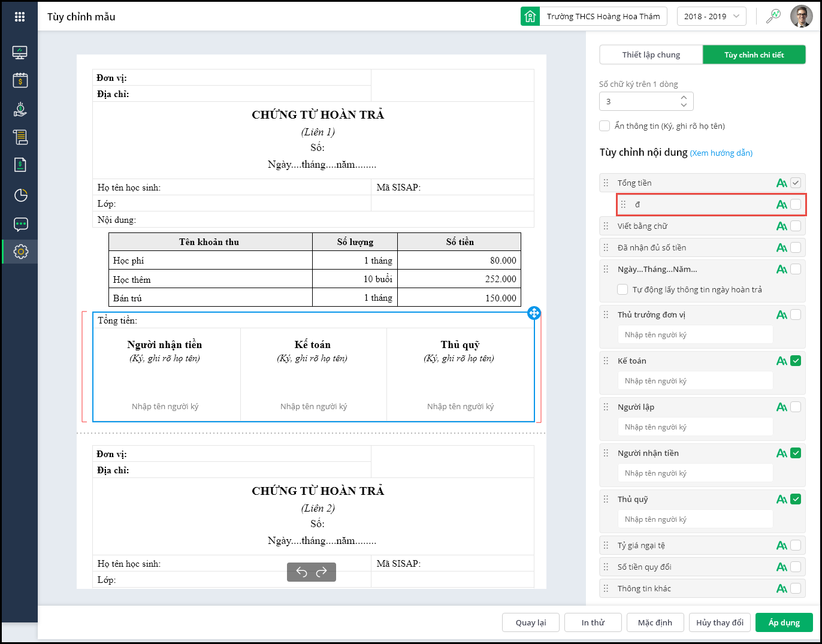Uncheck the Thủ quỹ checkbox
This screenshot has width=822, height=644.
[796, 499]
